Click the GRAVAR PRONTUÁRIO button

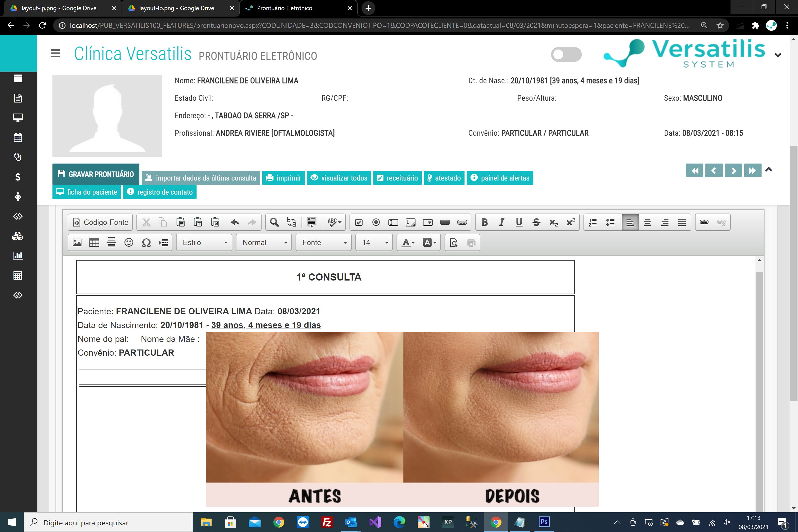click(x=96, y=174)
